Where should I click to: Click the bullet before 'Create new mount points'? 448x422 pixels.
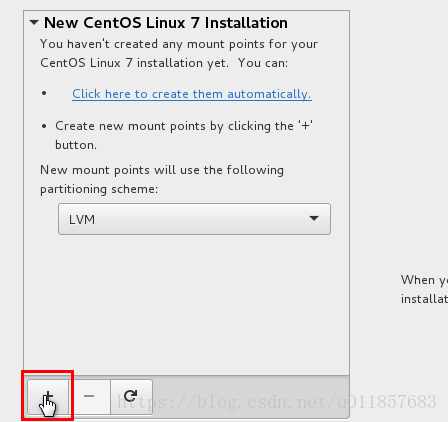(x=44, y=126)
